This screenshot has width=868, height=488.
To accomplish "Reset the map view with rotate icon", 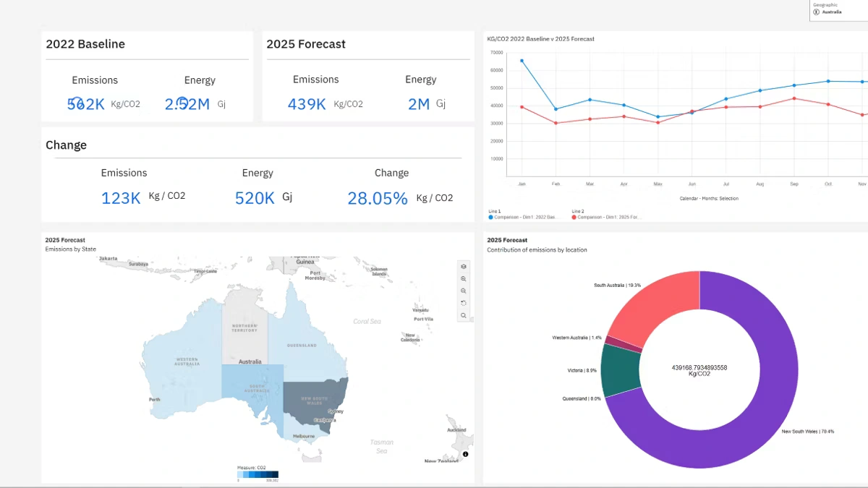I will [x=464, y=303].
